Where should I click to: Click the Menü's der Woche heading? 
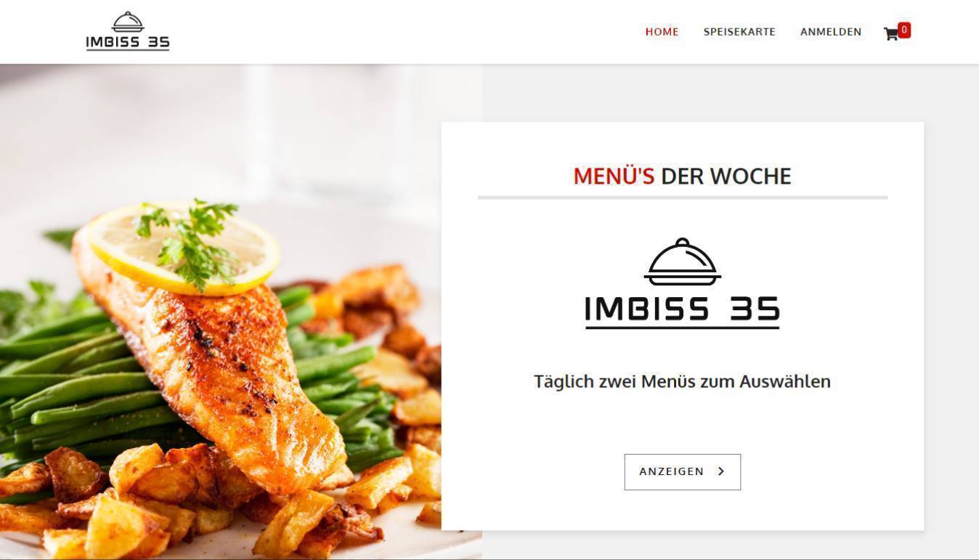pos(682,176)
